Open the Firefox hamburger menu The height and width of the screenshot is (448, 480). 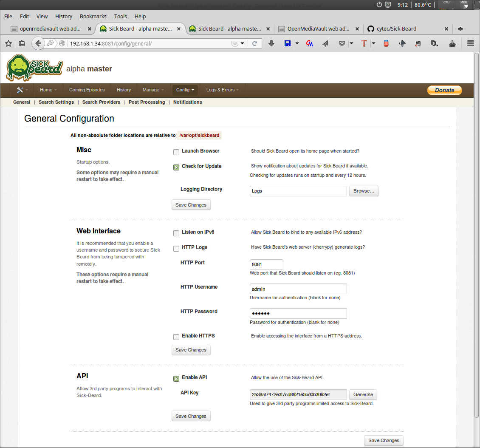pyautogui.click(x=470, y=43)
